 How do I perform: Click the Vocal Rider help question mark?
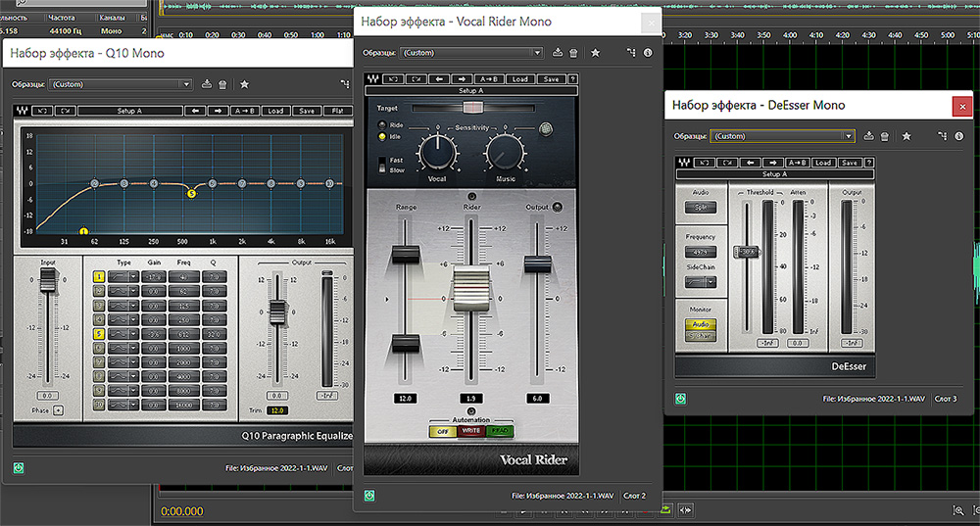(572, 79)
